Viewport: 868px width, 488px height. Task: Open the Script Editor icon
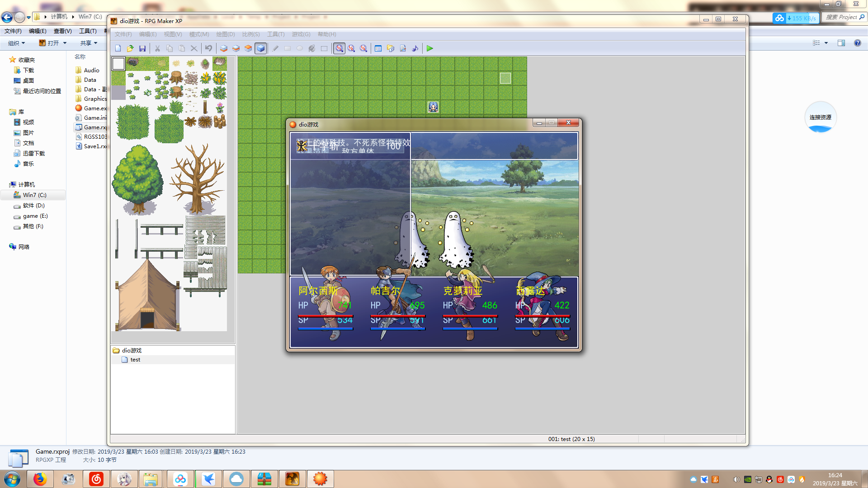403,48
